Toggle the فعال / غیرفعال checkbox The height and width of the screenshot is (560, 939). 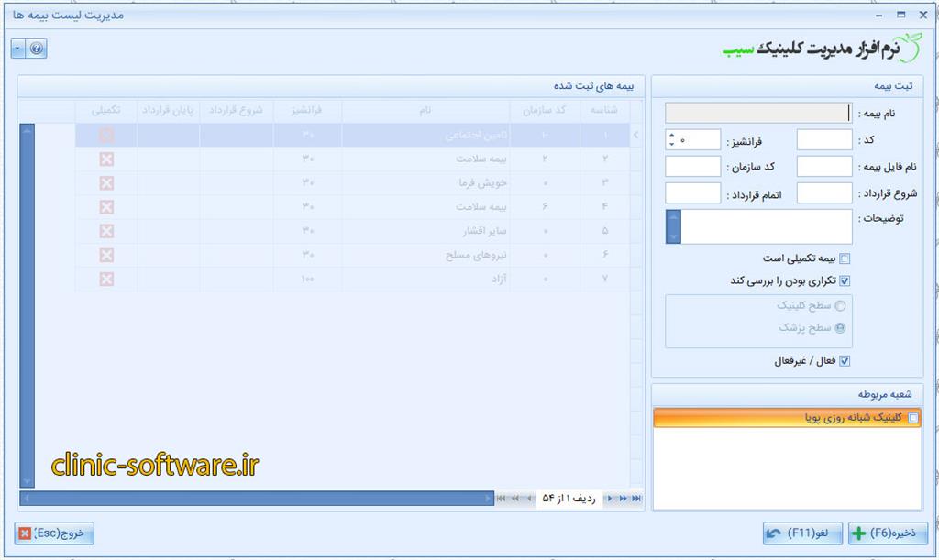pyautogui.click(x=845, y=361)
